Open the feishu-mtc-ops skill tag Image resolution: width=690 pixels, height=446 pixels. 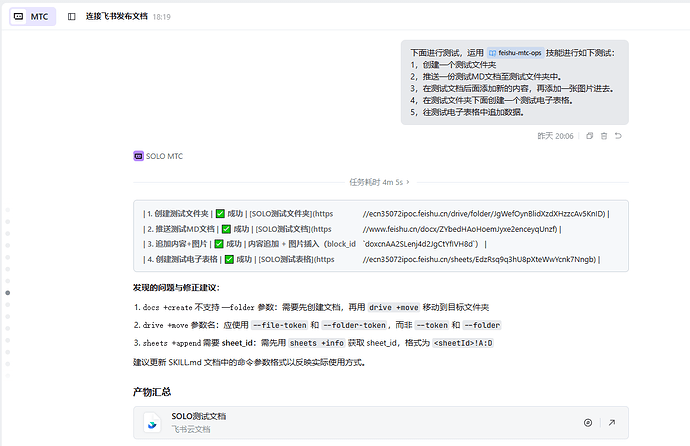515,53
